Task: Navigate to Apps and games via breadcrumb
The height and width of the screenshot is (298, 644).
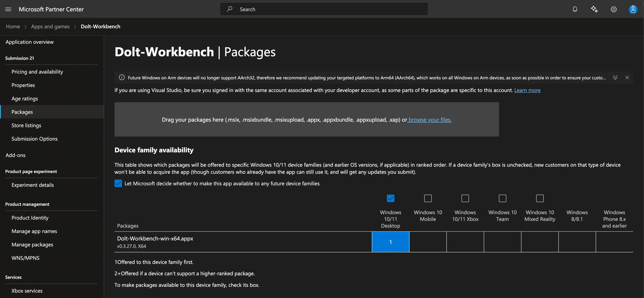Action: tap(50, 26)
